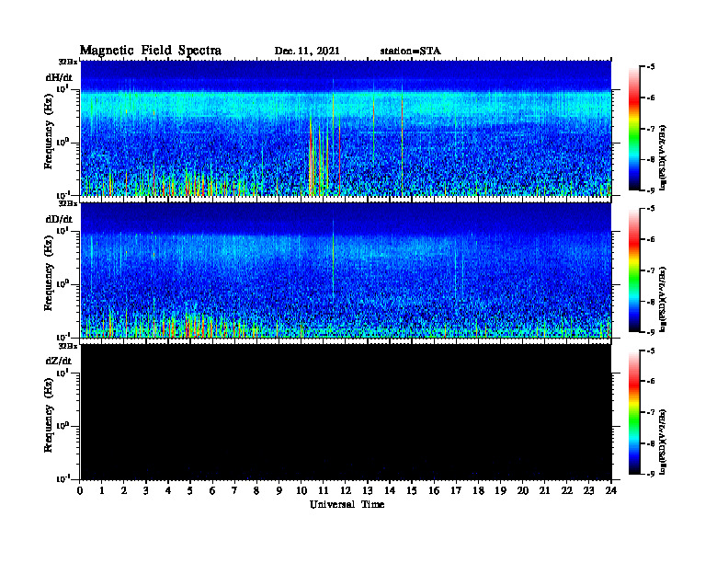Screen dimensions: 728x563
Task: Click hour tick label "1" on time axis
Action: pyautogui.click(x=102, y=491)
